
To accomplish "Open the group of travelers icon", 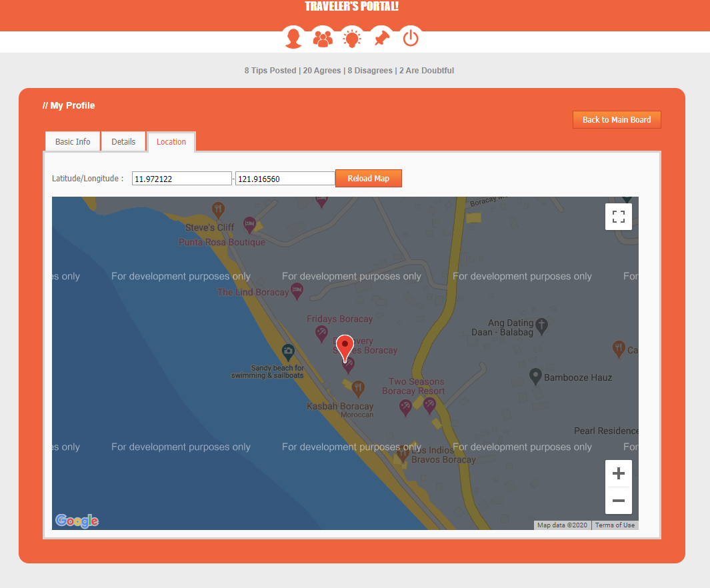I will 323,37.
